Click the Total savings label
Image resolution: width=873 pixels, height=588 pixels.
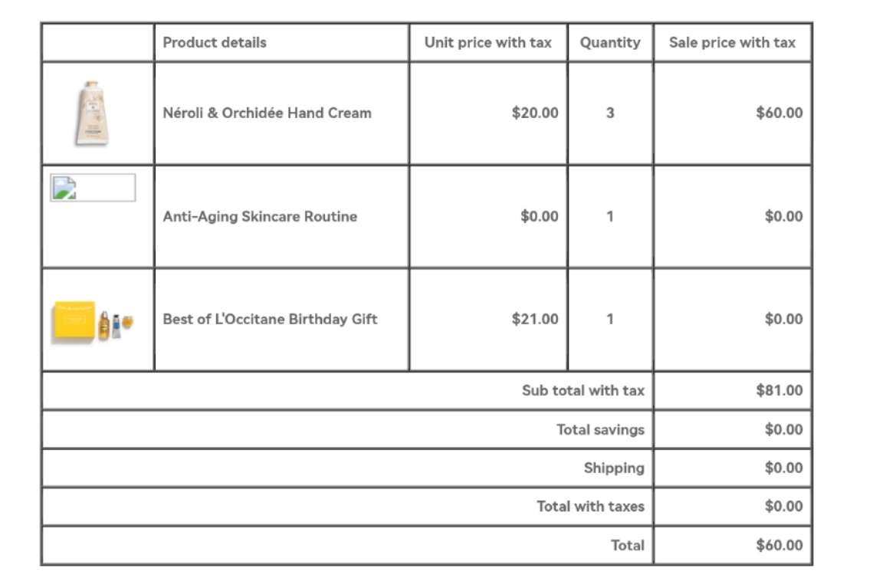600,429
